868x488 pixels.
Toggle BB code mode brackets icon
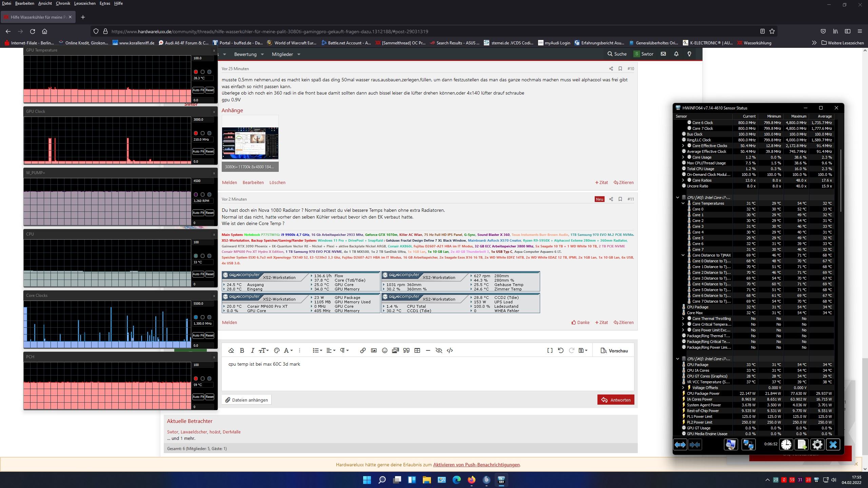[x=550, y=350]
